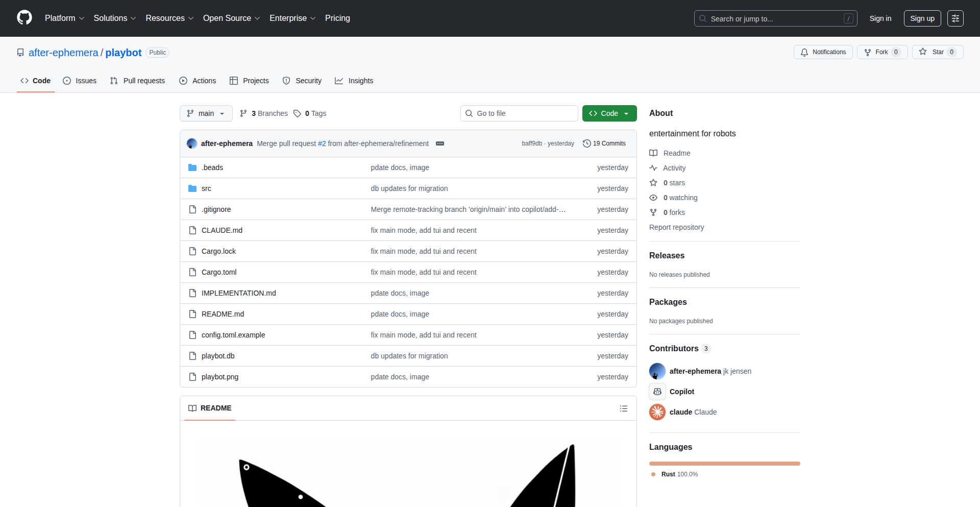Switch to the Pull requests tab

tap(137, 81)
